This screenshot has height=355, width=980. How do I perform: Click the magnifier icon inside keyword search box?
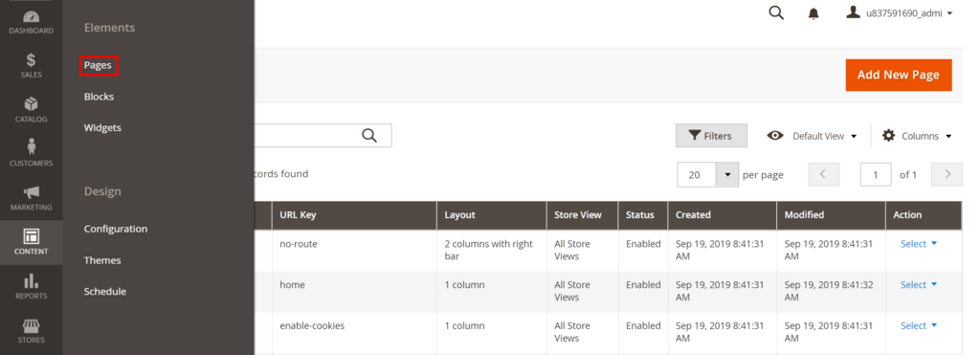[369, 136]
